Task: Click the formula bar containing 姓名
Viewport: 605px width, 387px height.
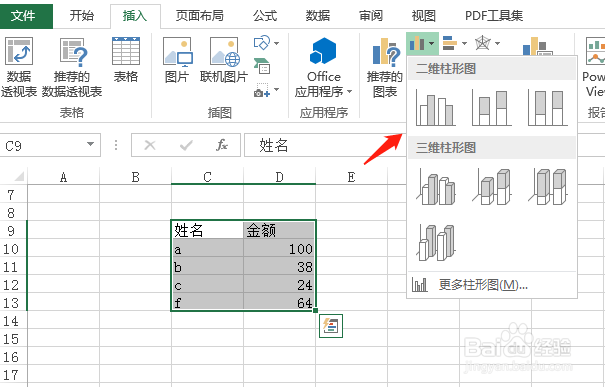Action: pyautogui.click(x=324, y=145)
